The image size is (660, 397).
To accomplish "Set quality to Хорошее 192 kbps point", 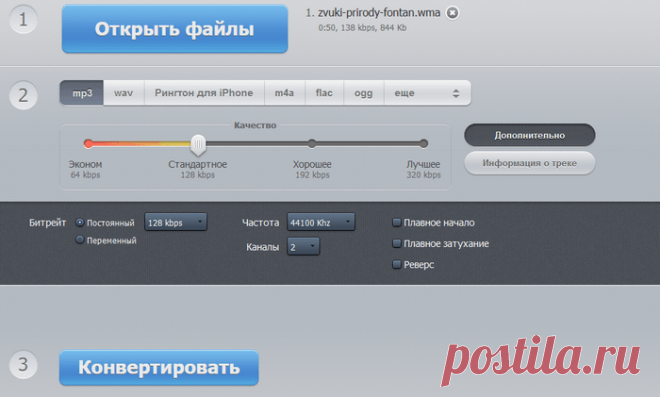I will coord(312,144).
